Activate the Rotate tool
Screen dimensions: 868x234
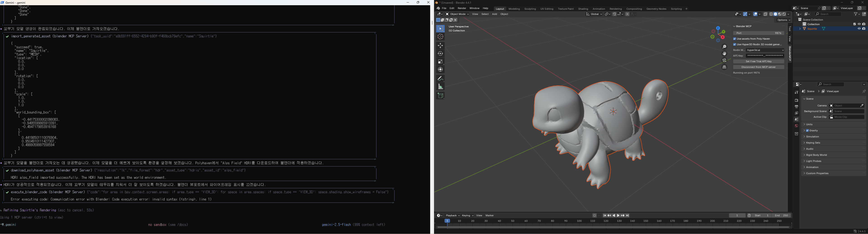440,54
